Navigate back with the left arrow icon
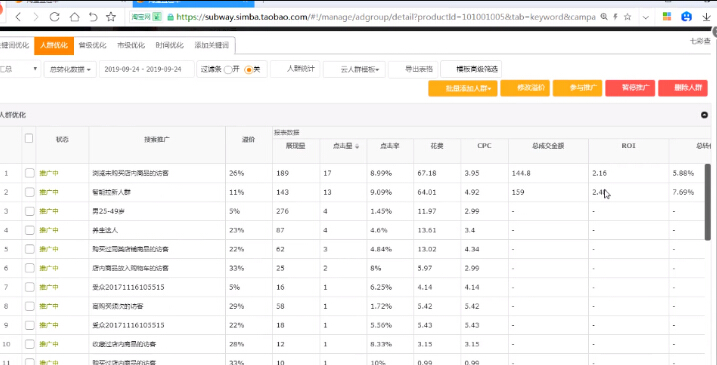The height and width of the screenshot is (365, 717). (x=18, y=17)
